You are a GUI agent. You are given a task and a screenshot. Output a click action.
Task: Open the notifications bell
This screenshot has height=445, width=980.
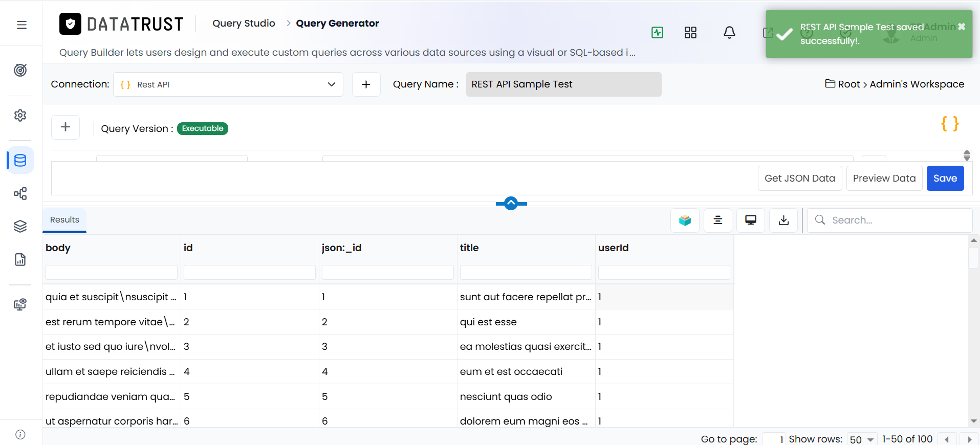[729, 33]
